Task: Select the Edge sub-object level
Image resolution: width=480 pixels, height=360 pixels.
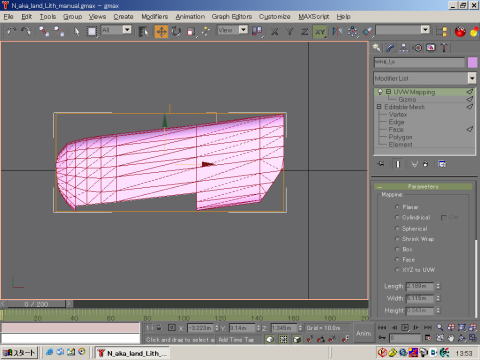Action: point(396,122)
